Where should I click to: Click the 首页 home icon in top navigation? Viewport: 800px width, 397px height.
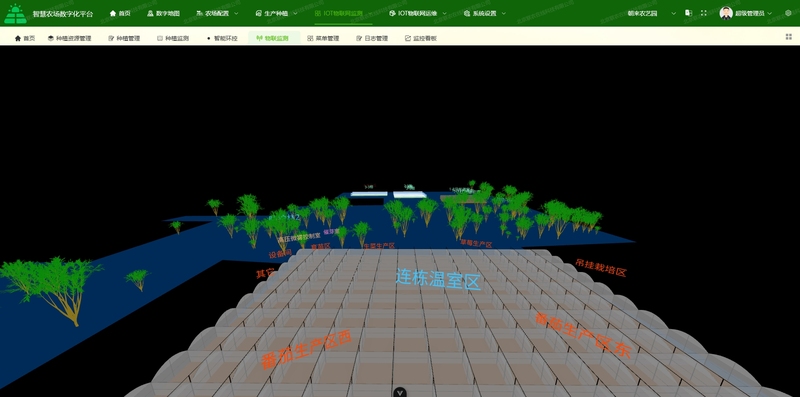click(x=120, y=13)
